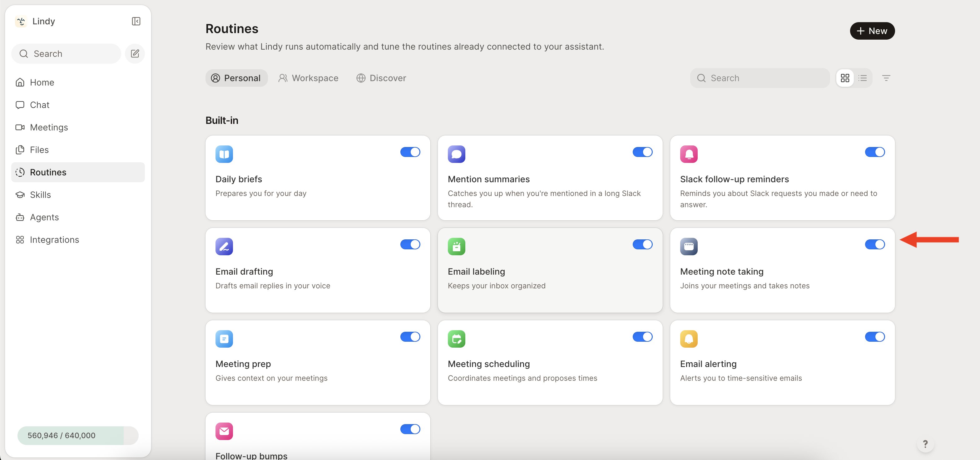Open the Slack follow-up reminders title

pos(734,179)
